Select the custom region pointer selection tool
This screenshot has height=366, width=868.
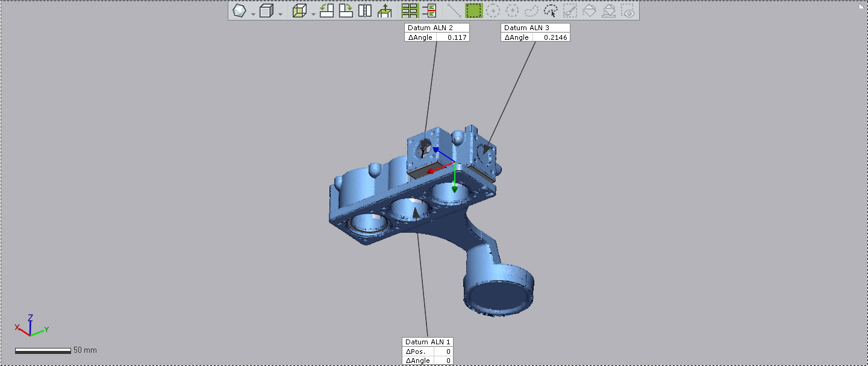pyautogui.click(x=551, y=11)
